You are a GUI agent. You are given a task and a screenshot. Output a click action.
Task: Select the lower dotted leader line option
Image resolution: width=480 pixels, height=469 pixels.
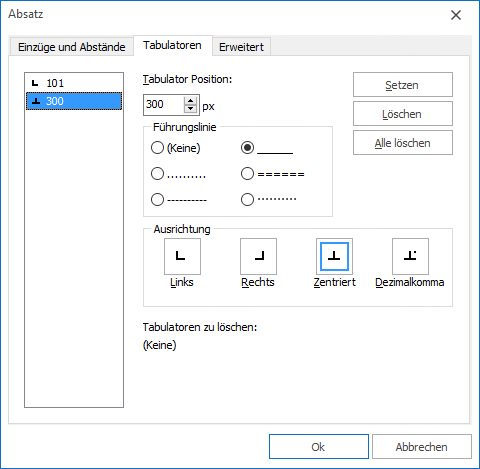[157, 174]
